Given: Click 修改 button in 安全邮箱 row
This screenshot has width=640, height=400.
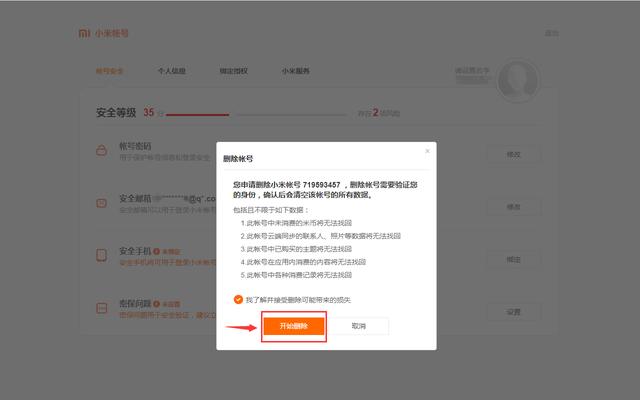Looking at the screenshot, I should tap(513, 207).
